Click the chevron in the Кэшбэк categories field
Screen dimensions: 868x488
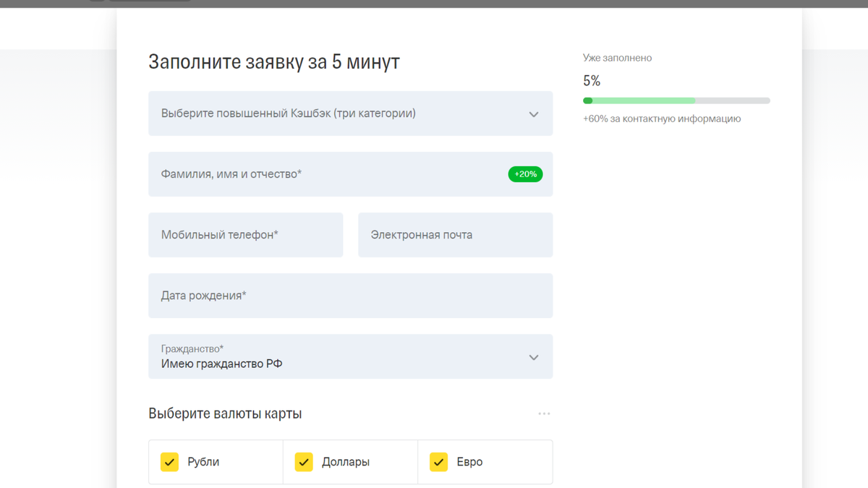point(533,114)
